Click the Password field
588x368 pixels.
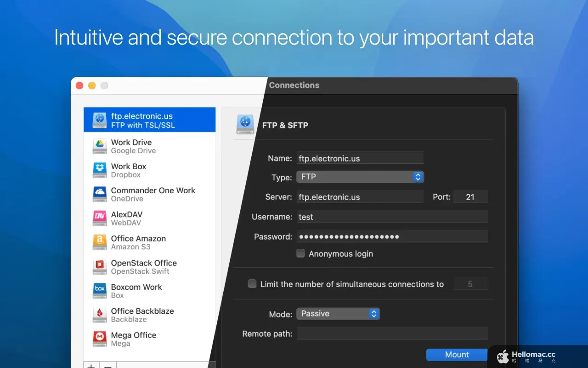392,236
